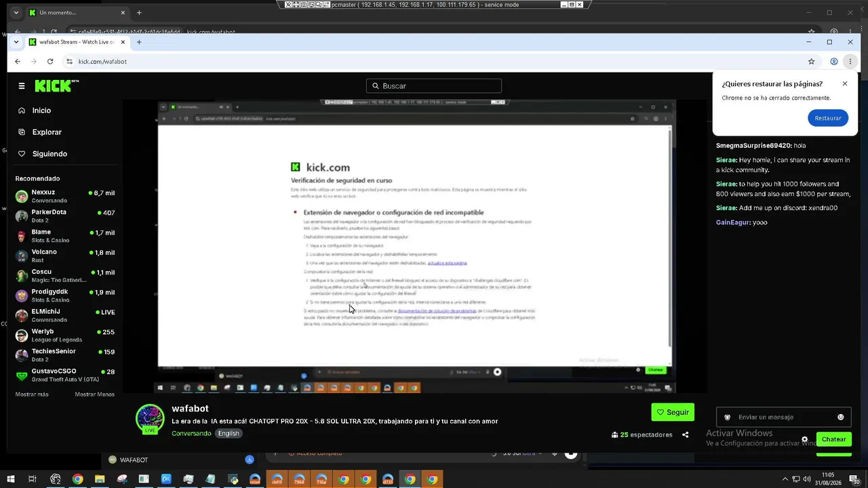Click the chat identity shield icon
The height and width of the screenshot is (488, 868).
[x=728, y=418]
